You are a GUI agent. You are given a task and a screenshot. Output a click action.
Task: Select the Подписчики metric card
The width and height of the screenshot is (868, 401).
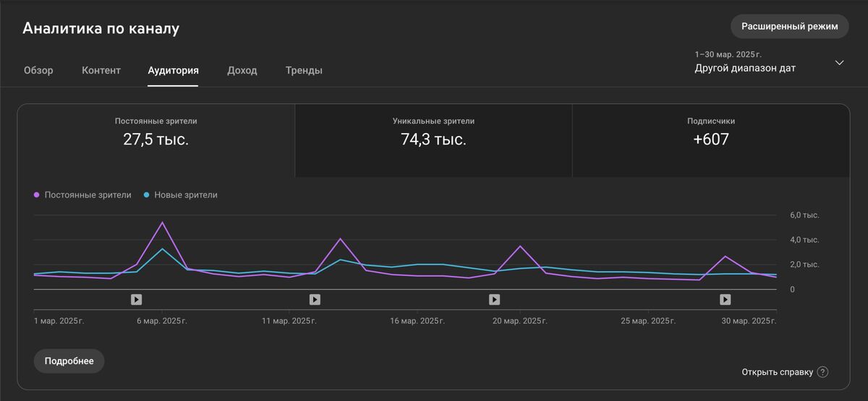(x=710, y=140)
